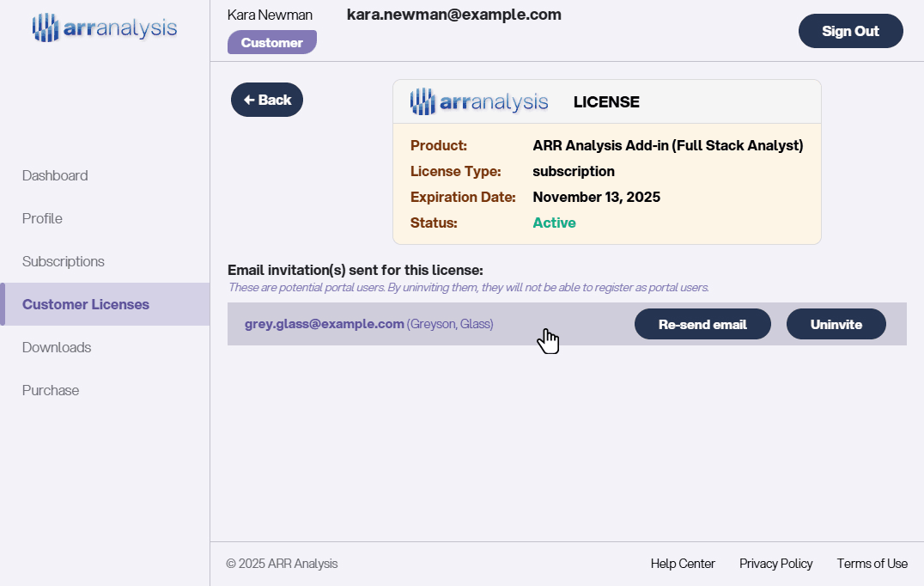Click the ARR Analysis logo in the sidebar
This screenshot has height=586, width=924.
[x=104, y=27]
